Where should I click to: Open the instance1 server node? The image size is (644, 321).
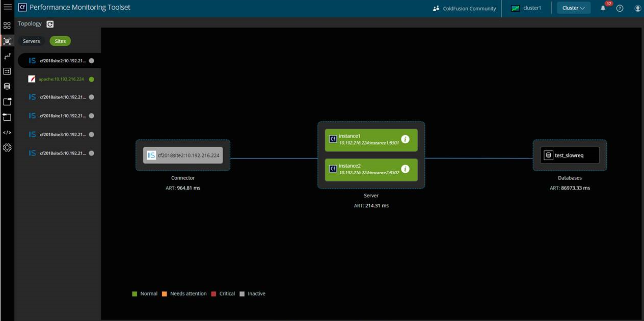pyautogui.click(x=371, y=140)
